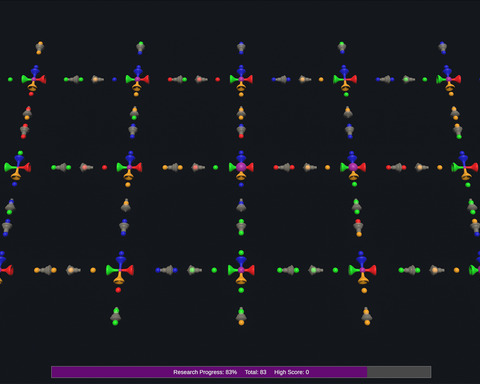Select the middle cross node in top row

pyautogui.click(x=241, y=79)
